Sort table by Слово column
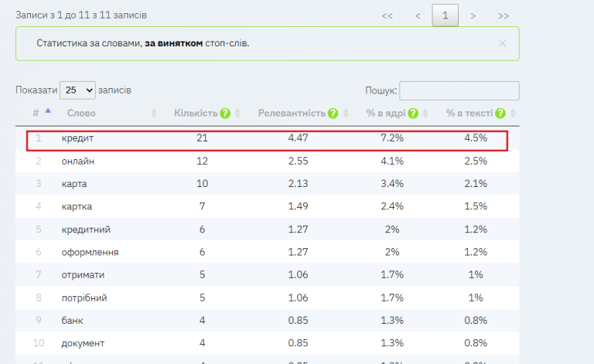 pyautogui.click(x=153, y=113)
